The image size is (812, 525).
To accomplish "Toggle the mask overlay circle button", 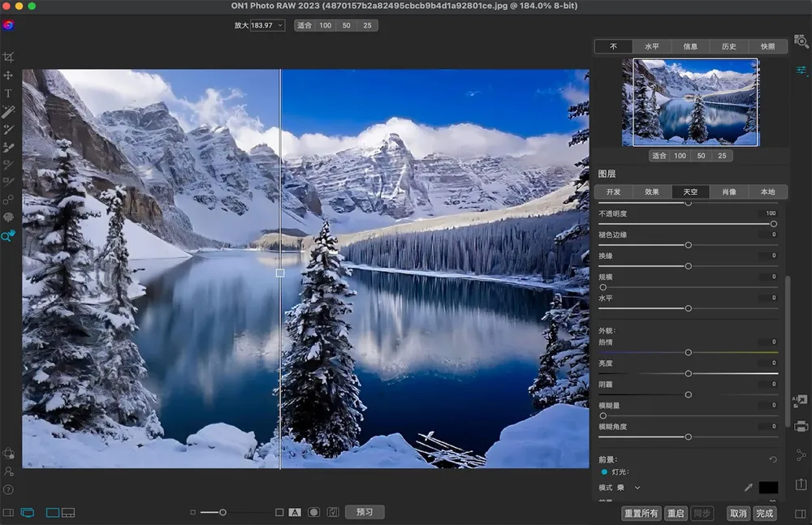I will coord(313,512).
